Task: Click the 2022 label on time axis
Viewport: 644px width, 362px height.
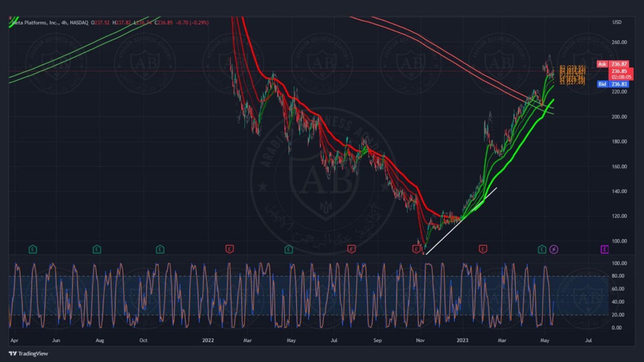Action: click(208, 341)
